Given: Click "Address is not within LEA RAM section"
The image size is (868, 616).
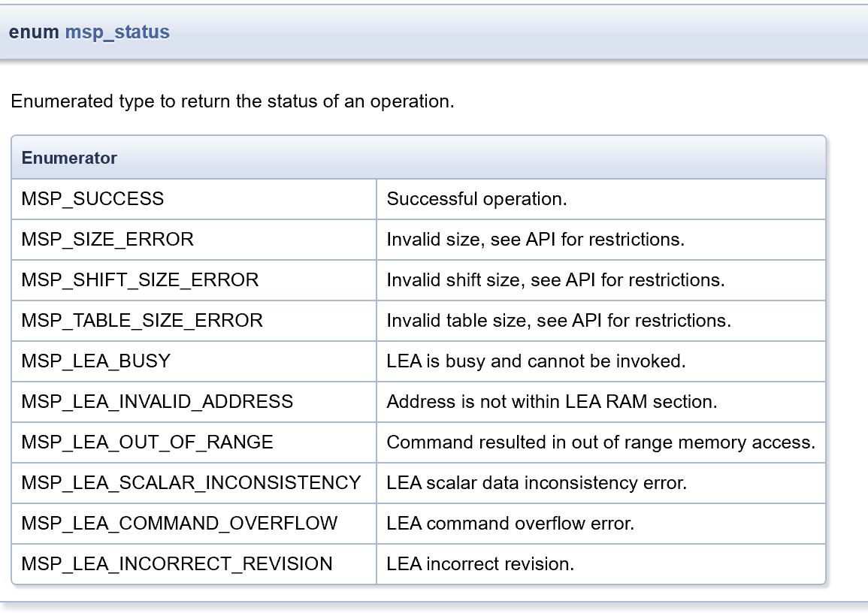Looking at the screenshot, I should pyautogui.click(x=552, y=402).
